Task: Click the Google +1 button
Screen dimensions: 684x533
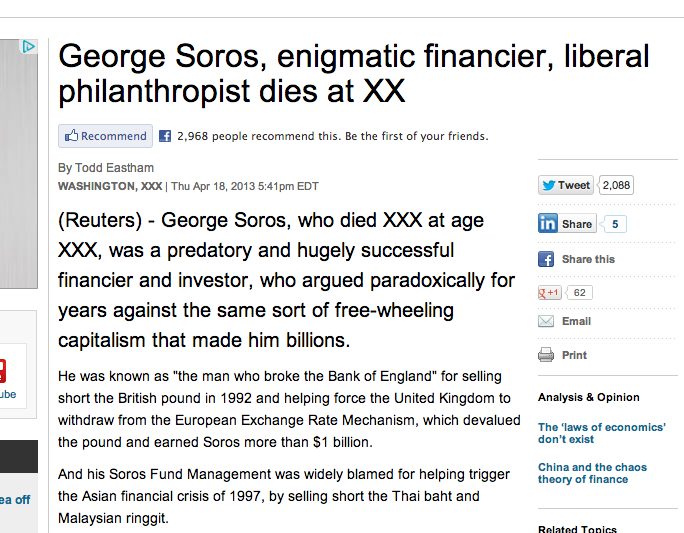Action: 551,292
